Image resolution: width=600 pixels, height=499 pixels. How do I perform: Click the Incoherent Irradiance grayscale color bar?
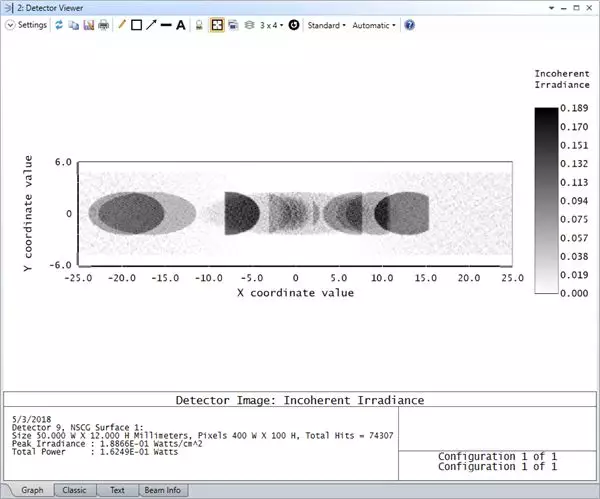pyautogui.click(x=547, y=200)
